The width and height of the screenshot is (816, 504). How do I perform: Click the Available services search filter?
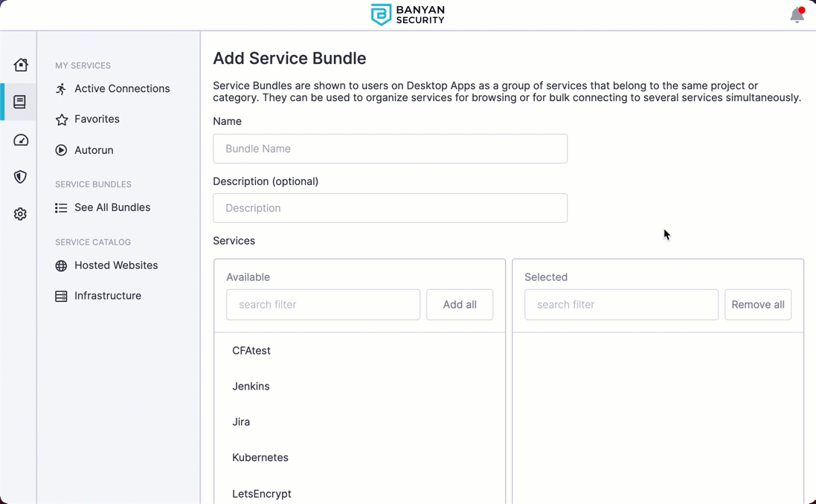pos(323,305)
